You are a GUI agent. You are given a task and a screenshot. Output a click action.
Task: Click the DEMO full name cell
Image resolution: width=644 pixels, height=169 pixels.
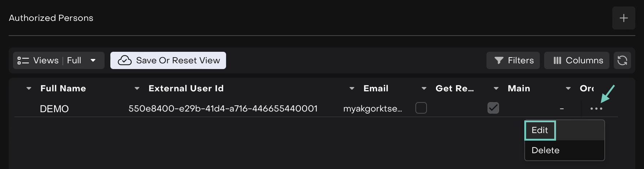point(54,109)
